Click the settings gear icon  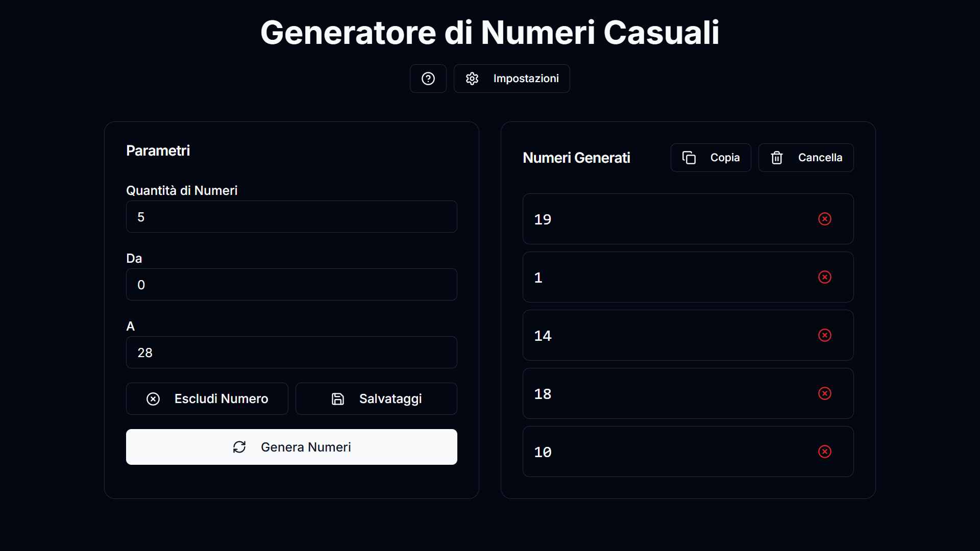pos(472,78)
